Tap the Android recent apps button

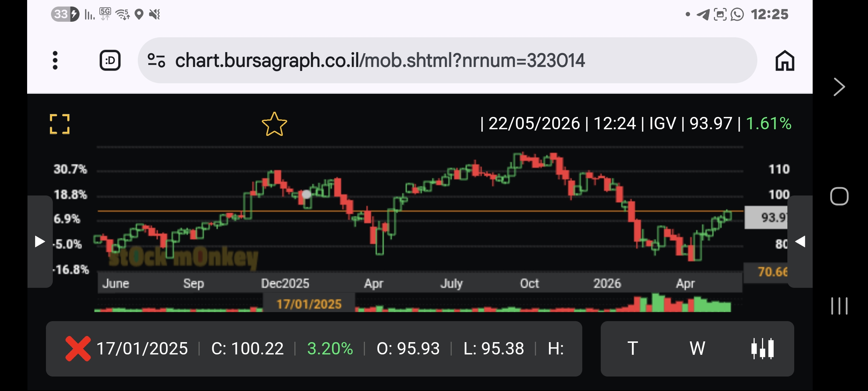[x=839, y=306]
